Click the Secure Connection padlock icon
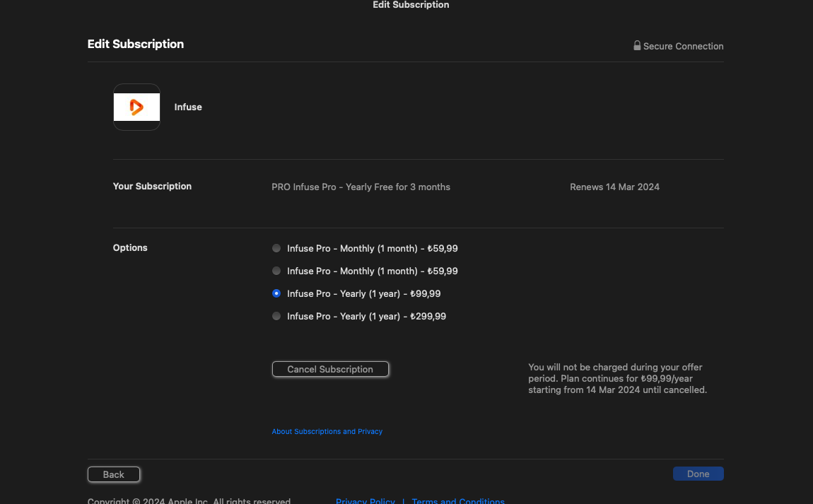The height and width of the screenshot is (504, 813). pos(637,46)
